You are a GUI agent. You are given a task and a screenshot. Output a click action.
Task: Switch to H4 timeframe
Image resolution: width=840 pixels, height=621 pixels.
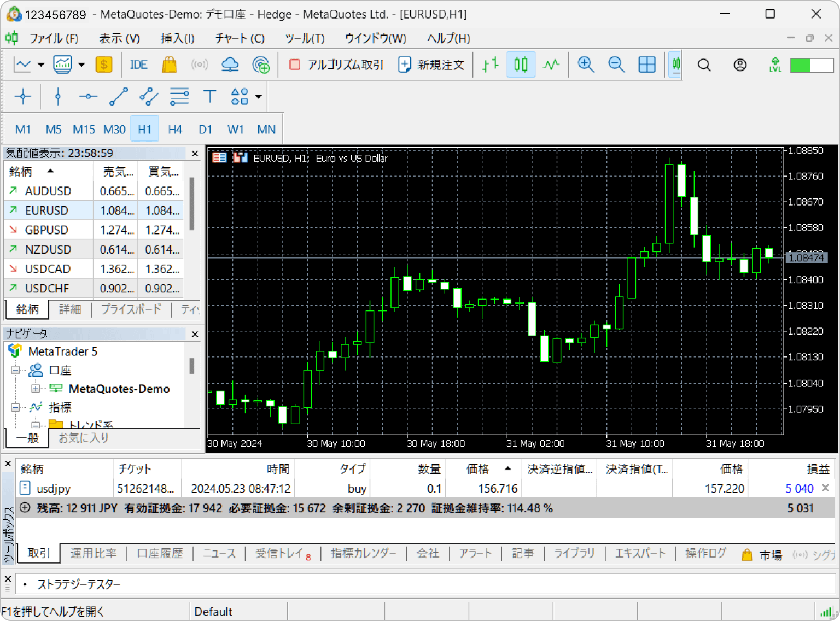point(175,130)
